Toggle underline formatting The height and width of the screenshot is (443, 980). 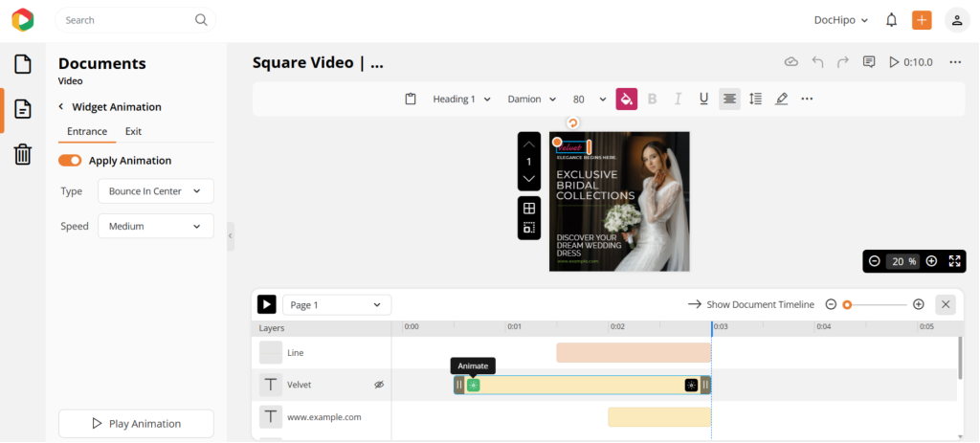pyautogui.click(x=703, y=99)
